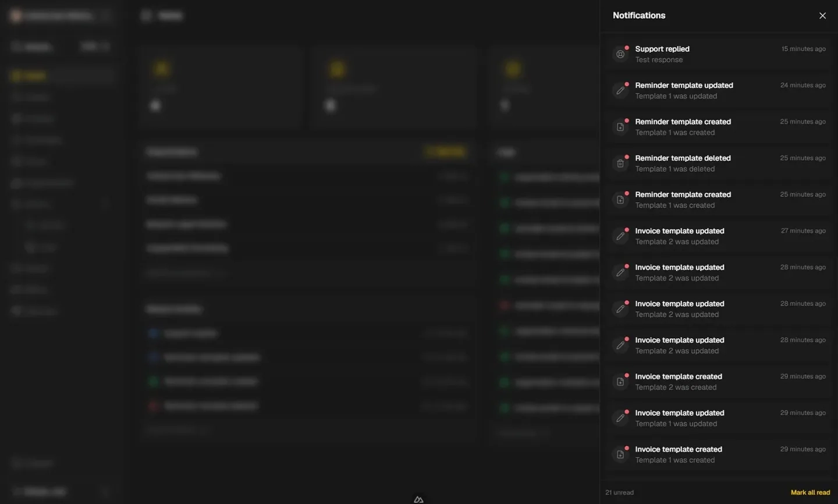Screen dimensions: 838x504
Task: Click the Notifications panel heading
Action: click(x=639, y=16)
